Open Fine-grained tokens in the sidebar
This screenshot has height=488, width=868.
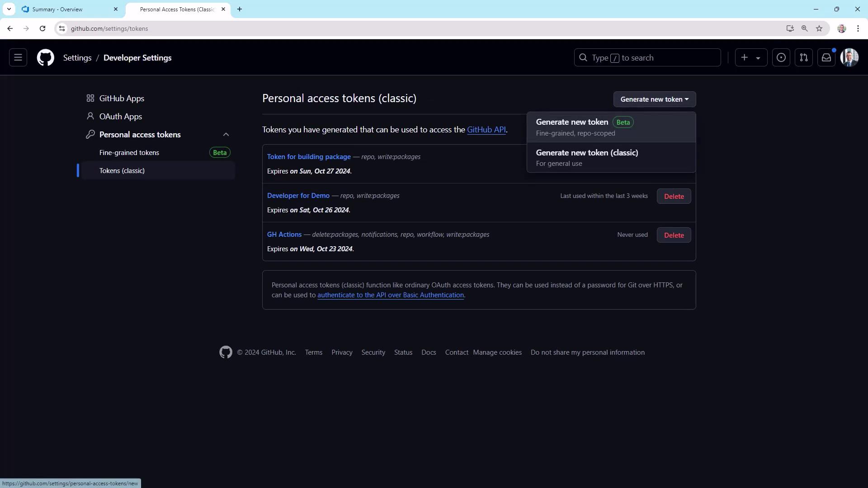point(129,153)
